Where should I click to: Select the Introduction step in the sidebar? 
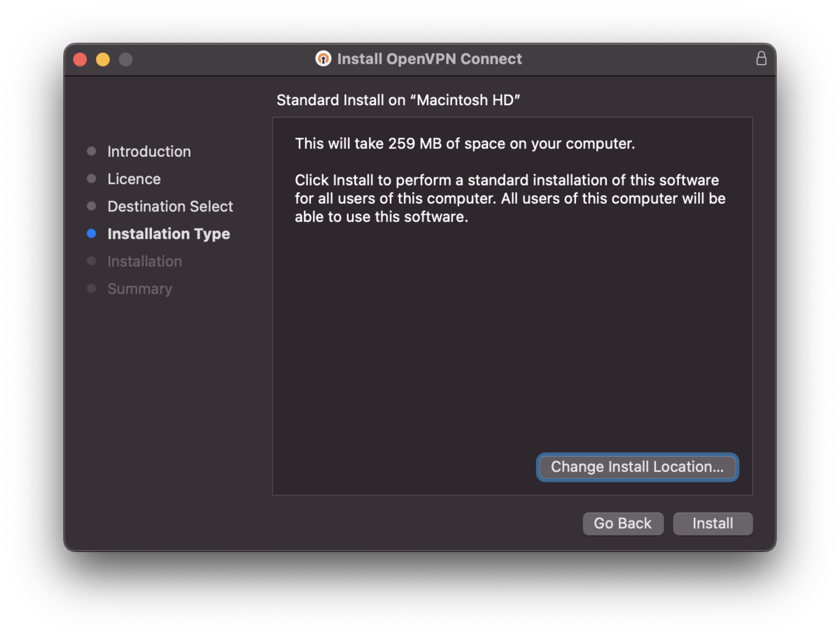149,151
